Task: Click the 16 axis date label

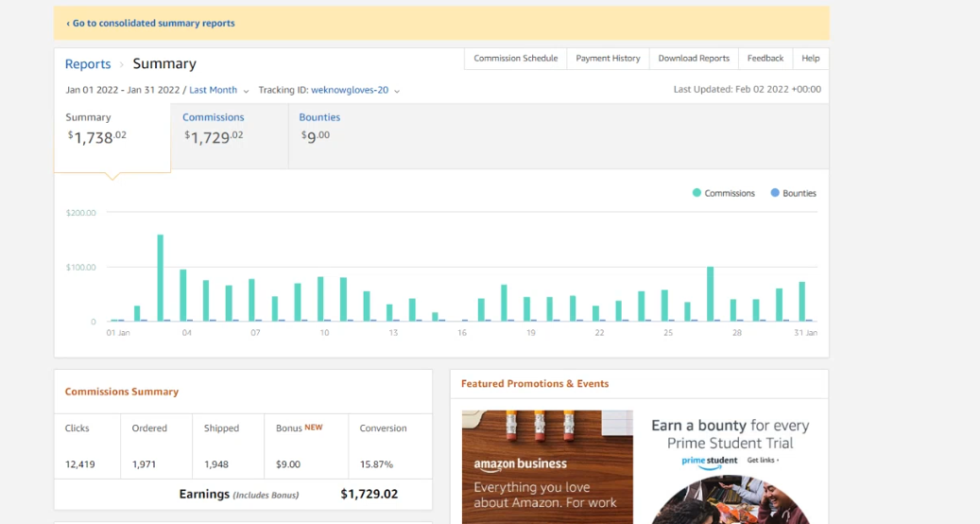Action: click(x=462, y=333)
